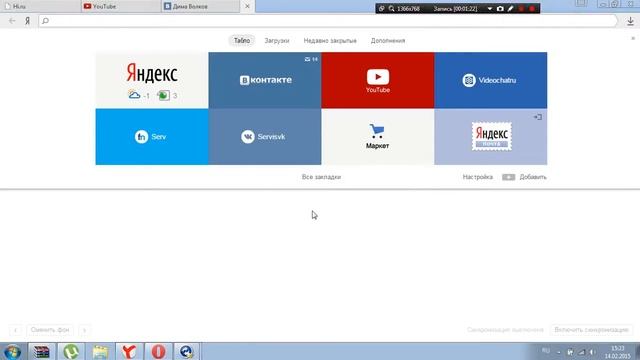Close the Tableau panel with small x
640x360 pixels.
click(x=633, y=38)
